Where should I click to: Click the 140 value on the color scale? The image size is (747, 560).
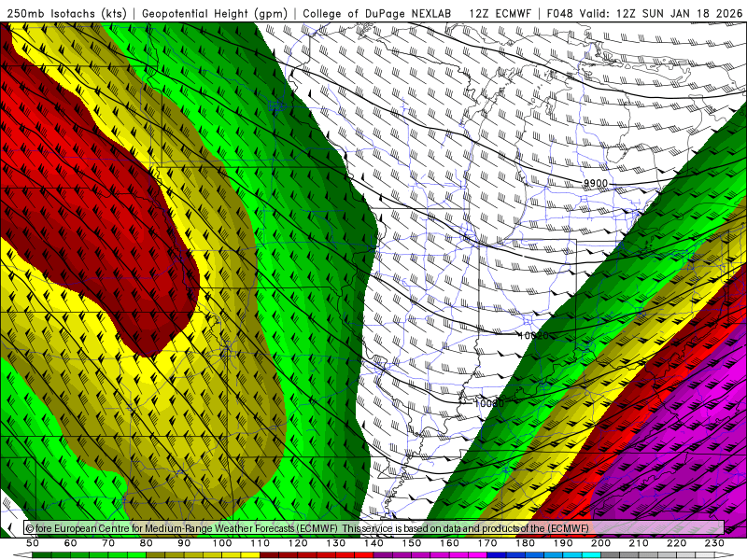tap(373, 543)
